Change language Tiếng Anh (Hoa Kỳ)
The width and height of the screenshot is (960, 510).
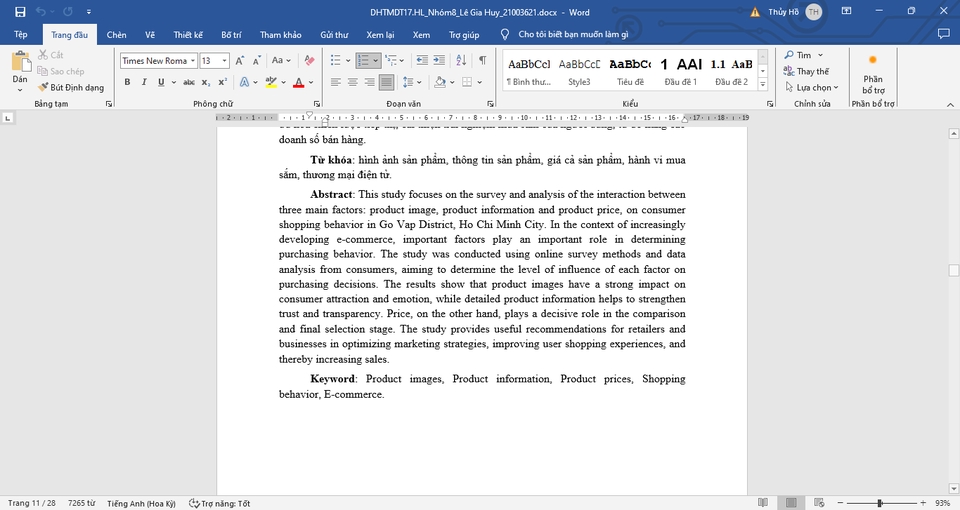[141, 503]
